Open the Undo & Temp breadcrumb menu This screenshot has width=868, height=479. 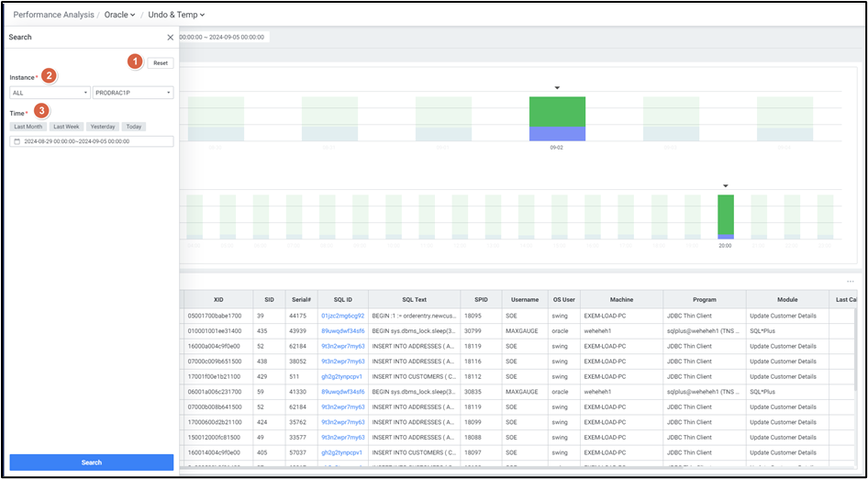176,15
